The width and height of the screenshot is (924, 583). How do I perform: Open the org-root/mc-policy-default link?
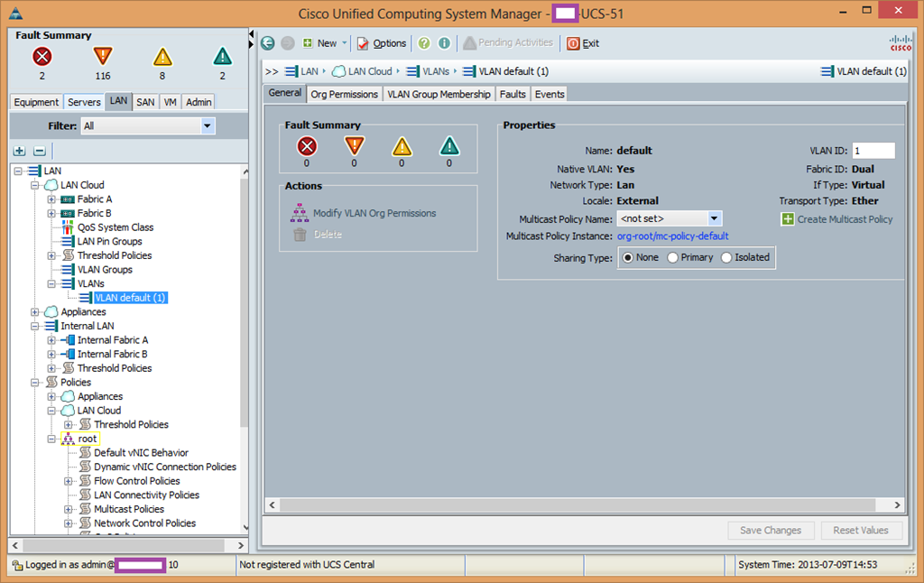[672, 236]
